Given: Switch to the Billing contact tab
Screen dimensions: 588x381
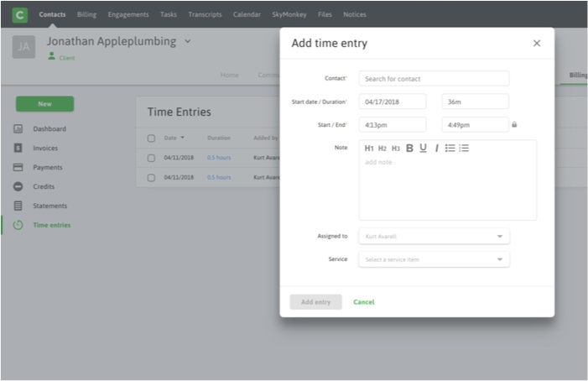Looking at the screenshot, I should pyautogui.click(x=578, y=75).
